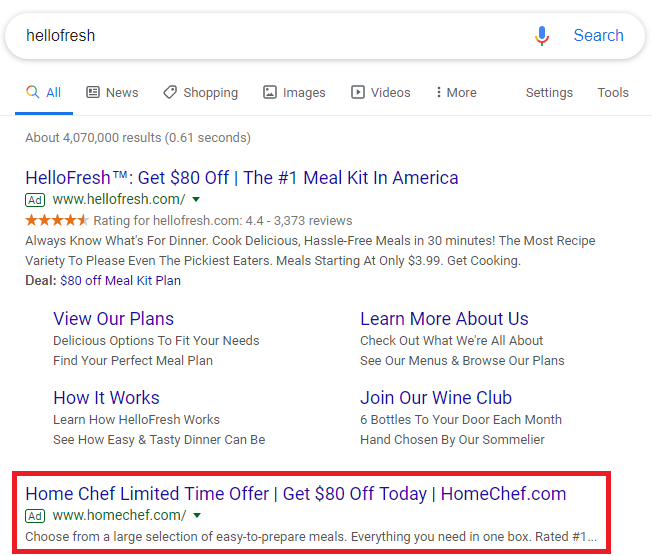Open the $80 off Meal Kit Plan deal

pyautogui.click(x=121, y=281)
